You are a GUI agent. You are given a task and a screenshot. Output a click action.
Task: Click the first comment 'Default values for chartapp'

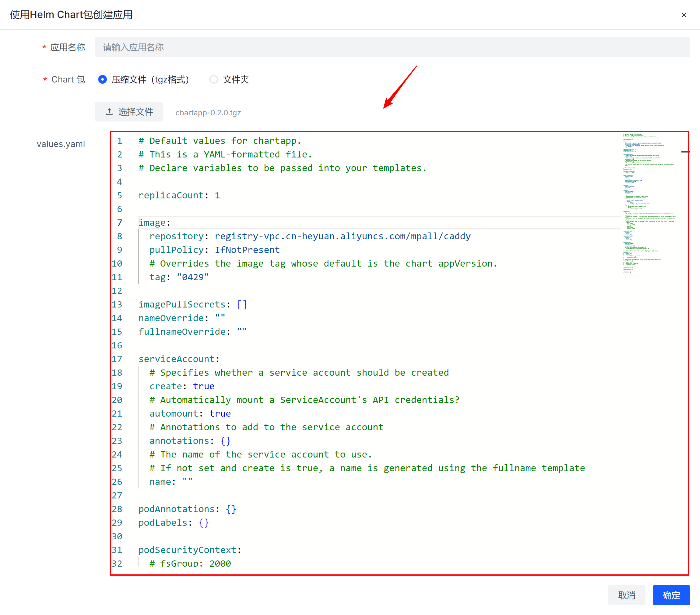pyautogui.click(x=220, y=141)
